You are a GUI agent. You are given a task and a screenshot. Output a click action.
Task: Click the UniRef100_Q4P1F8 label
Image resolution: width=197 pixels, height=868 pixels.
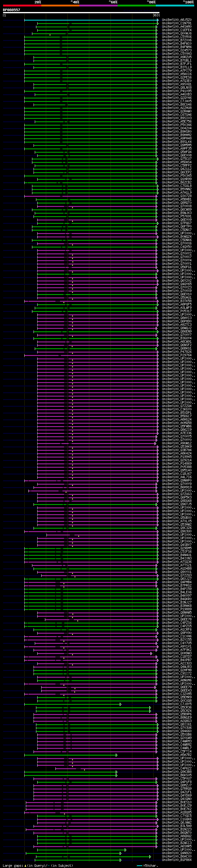tap(177, 782)
